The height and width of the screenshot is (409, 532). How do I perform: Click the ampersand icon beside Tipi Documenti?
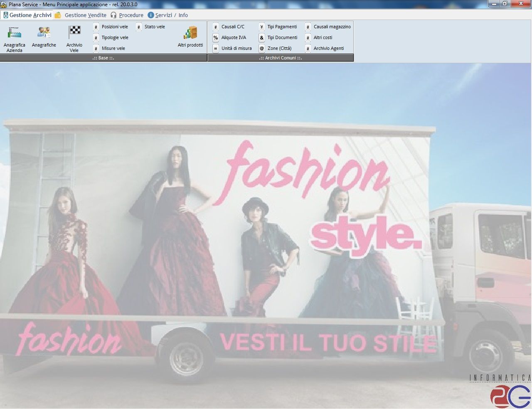tap(261, 37)
